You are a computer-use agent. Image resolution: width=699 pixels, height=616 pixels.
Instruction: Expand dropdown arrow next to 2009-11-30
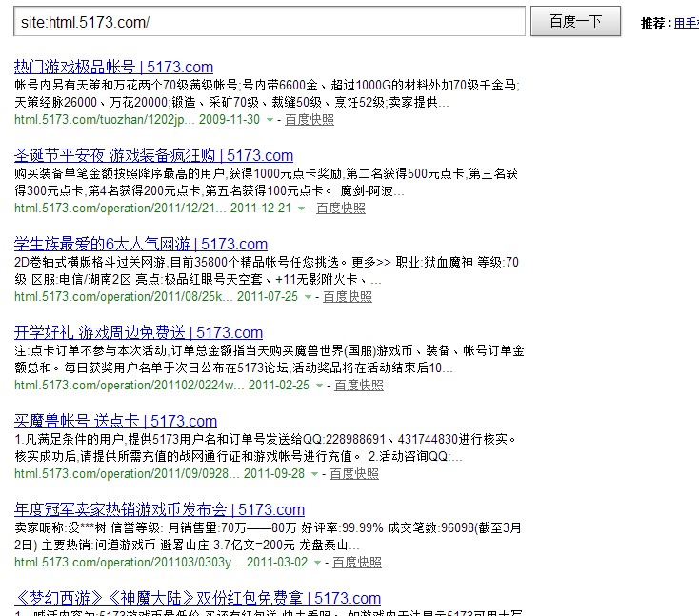click(x=270, y=120)
